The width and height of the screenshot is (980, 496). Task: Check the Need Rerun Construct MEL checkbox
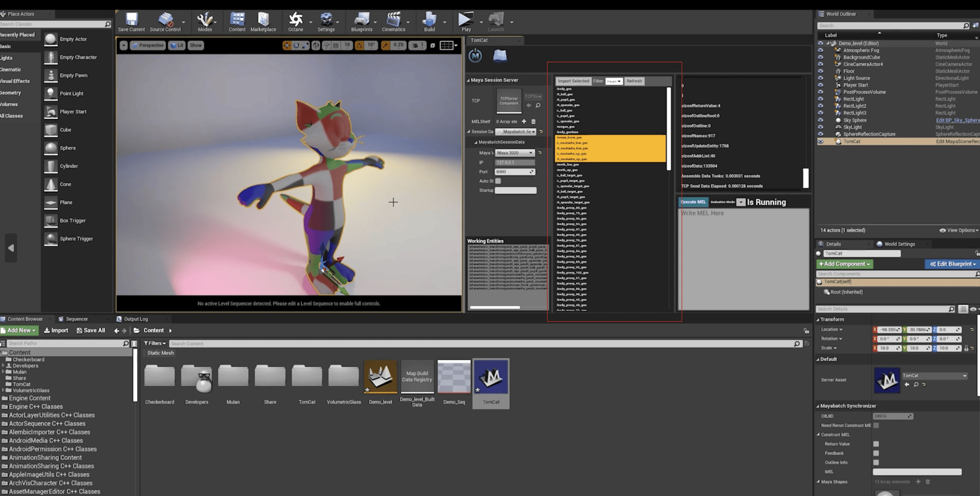tap(876, 425)
